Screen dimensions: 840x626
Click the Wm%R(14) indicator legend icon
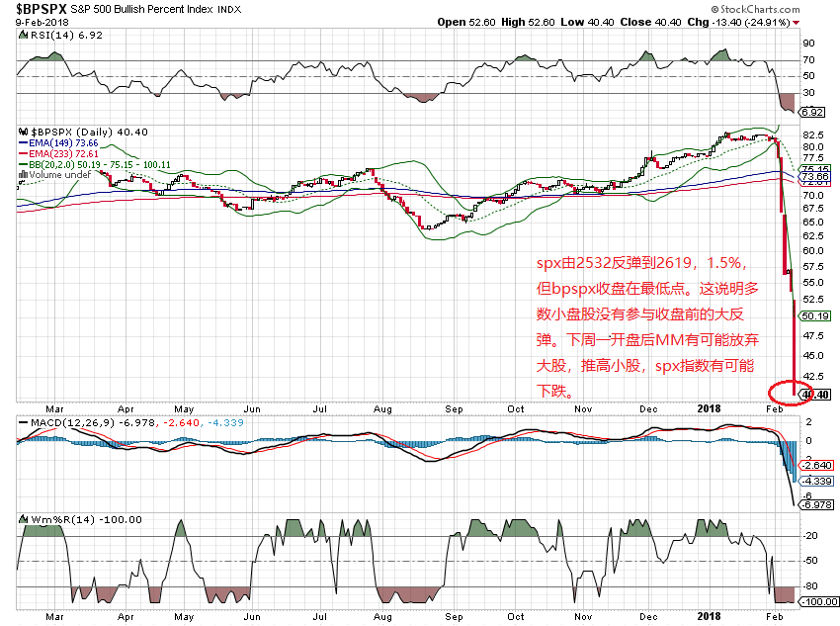(x=25, y=519)
